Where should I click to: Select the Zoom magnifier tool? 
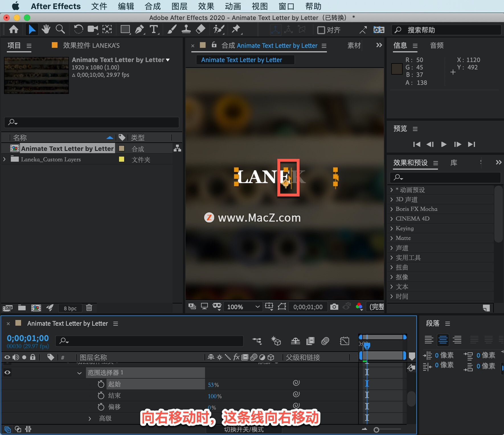pos(60,29)
